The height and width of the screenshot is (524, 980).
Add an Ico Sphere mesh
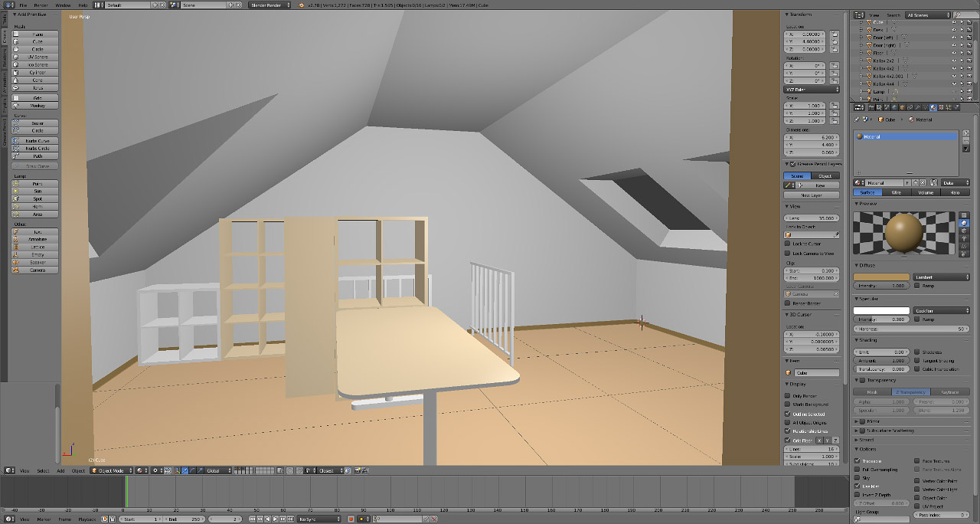(x=34, y=64)
